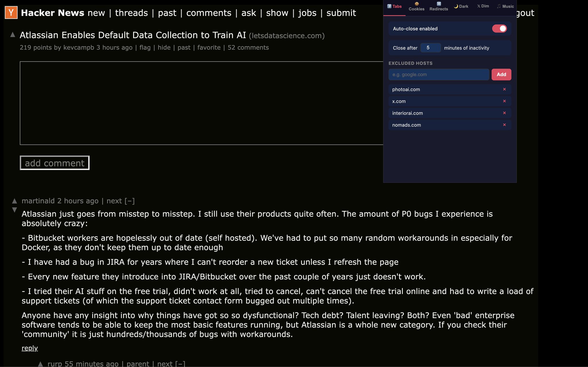Click the add comment button
The height and width of the screenshot is (367, 588).
coord(55,163)
